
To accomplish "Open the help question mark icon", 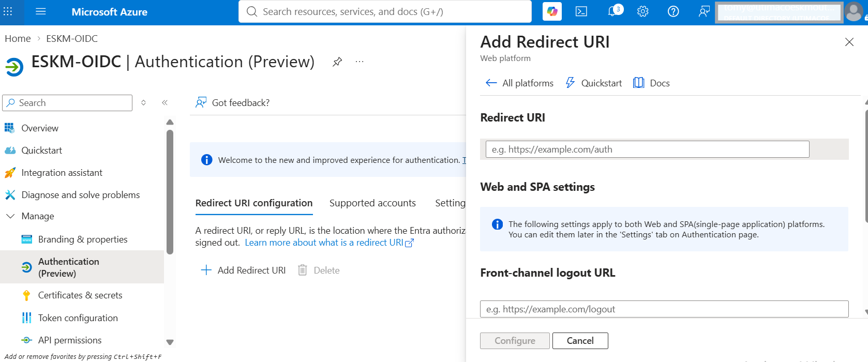I will point(673,11).
